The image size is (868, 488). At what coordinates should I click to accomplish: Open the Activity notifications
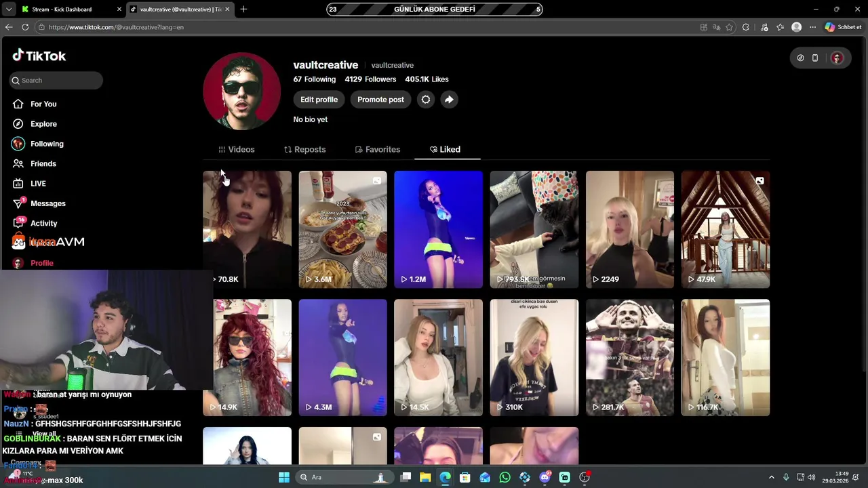[x=35, y=223]
